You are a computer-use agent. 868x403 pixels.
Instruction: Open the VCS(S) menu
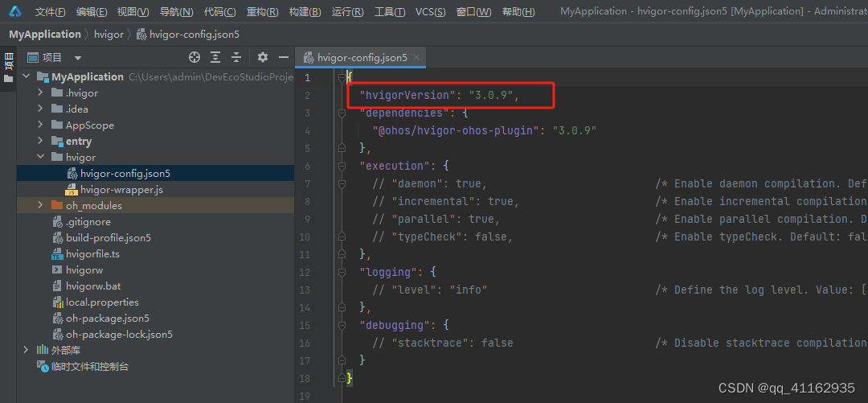coord(431,11)
